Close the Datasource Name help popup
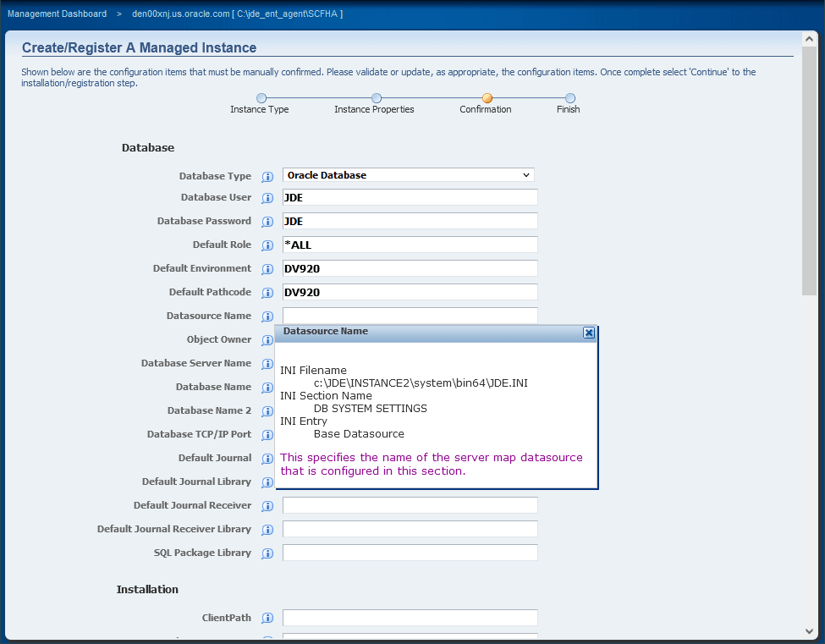The height and width of the screenshot is (644, 825). (x=589, y=333)
